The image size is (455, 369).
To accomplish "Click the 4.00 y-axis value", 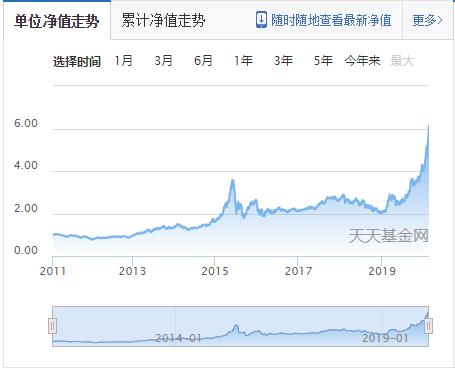I will coord(26,165).
